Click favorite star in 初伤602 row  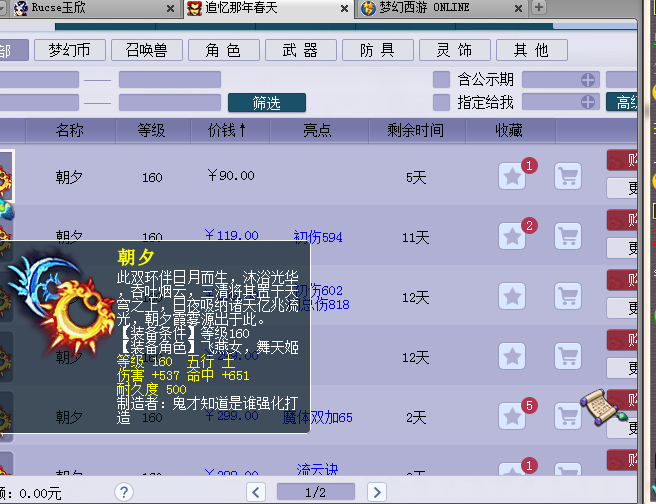(512, 296)
